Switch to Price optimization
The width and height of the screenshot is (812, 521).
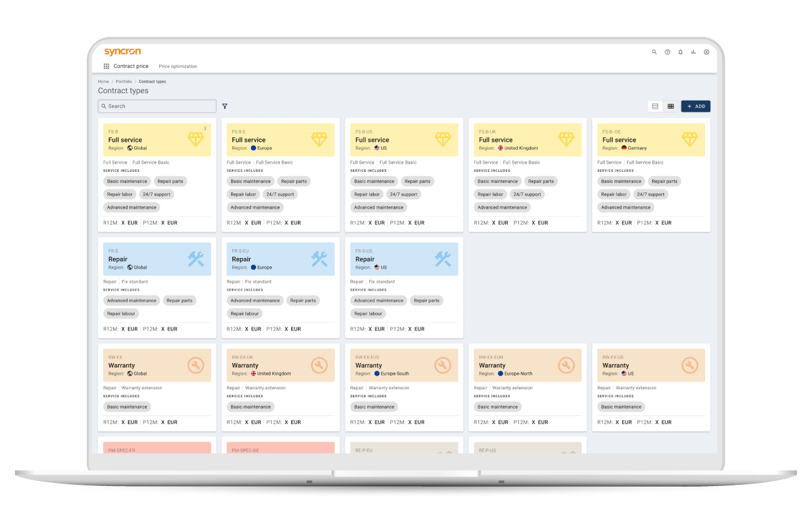(178, 66)
